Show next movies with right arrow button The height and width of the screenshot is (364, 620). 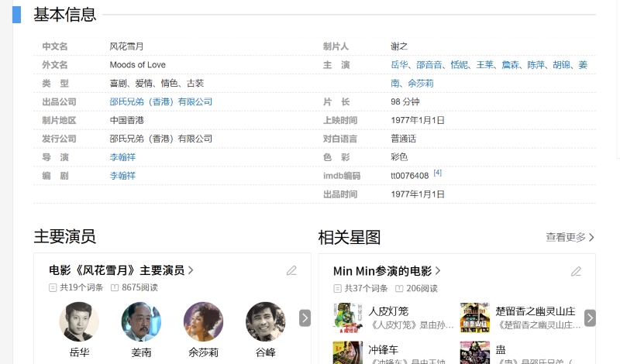tap(590, 318)
